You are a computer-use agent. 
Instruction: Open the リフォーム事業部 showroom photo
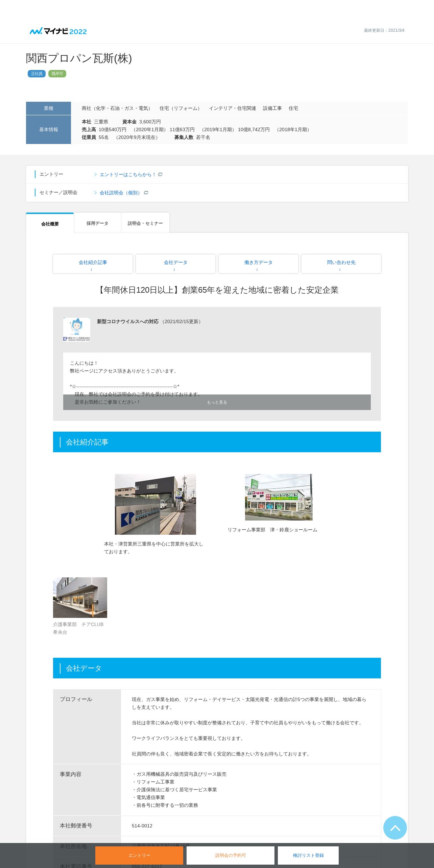(x=279, y=497)
